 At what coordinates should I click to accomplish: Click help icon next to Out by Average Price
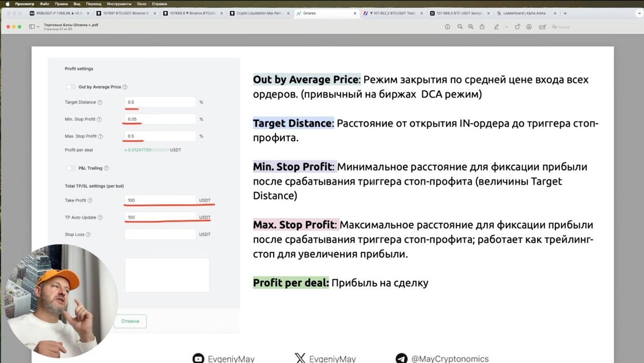125,86
